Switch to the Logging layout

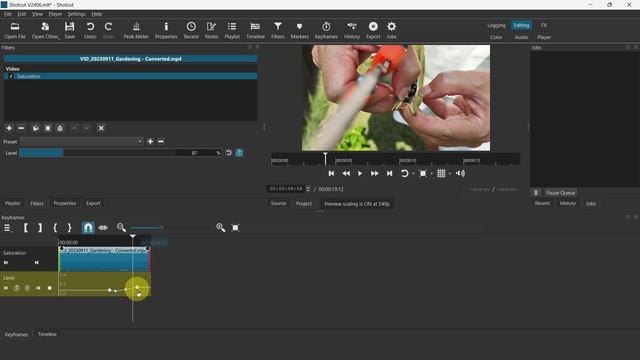coord(496,25)
